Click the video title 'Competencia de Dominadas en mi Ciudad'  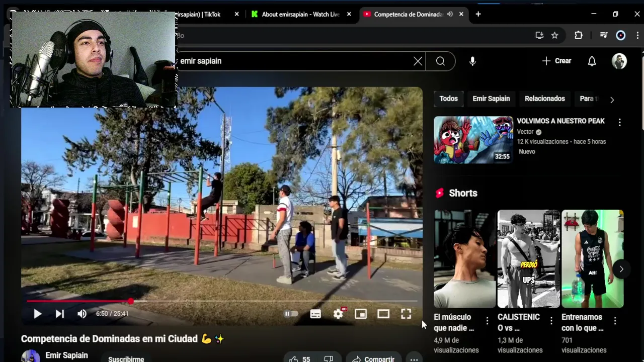click(x=122, y=339)
